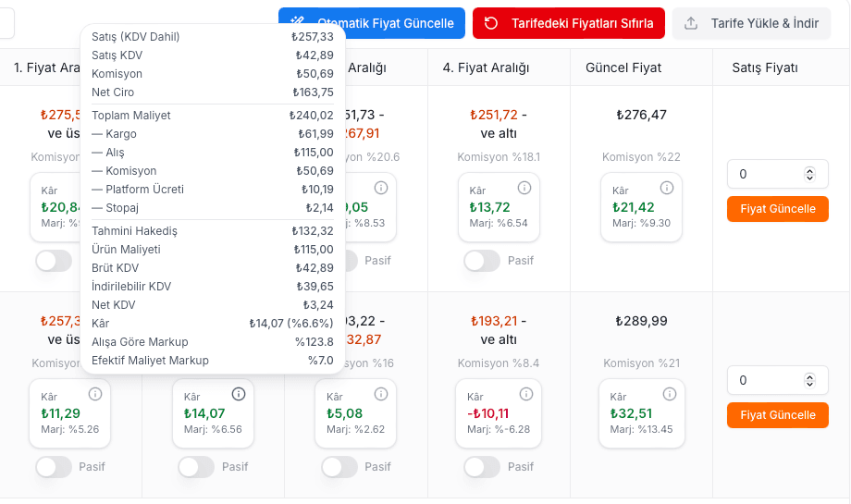
Task: Click info icon on ₺14,07 profit card
Action: [239, 394]
